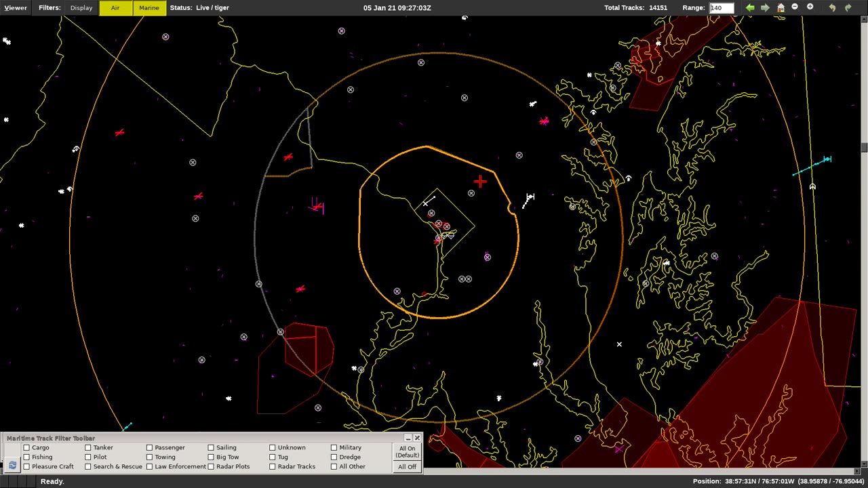Toggle the Air filter button
The width and height of the screenshot is (868, 488).
115,7
